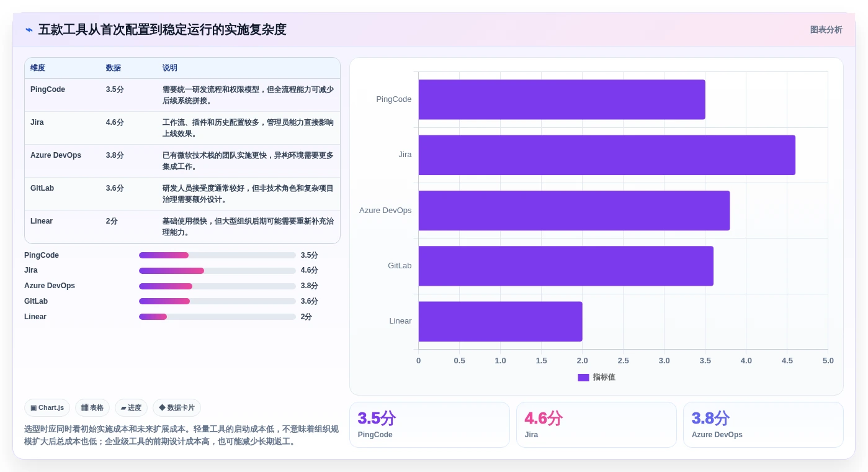Screen dimensions: 868x472
Task: Click the GitLab progress bar
Action: pos(217,301)
